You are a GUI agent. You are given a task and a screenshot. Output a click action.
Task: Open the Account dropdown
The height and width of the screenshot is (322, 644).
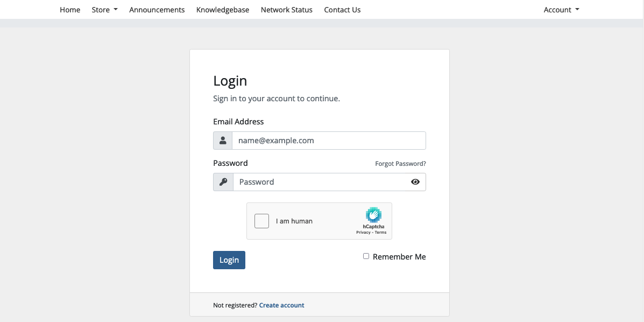pos(561,9)
